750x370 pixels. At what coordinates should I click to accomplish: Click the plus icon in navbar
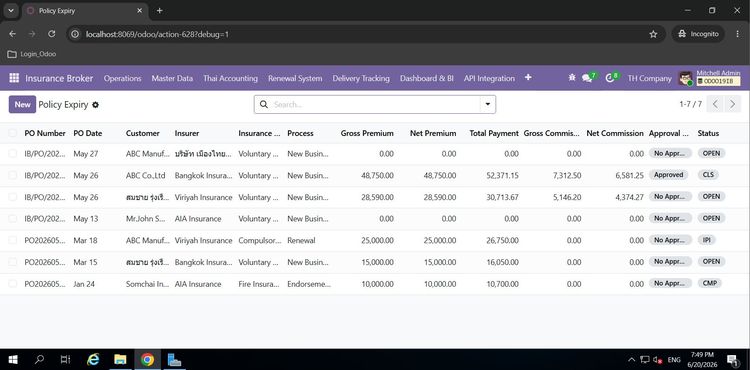coord(528,77)
